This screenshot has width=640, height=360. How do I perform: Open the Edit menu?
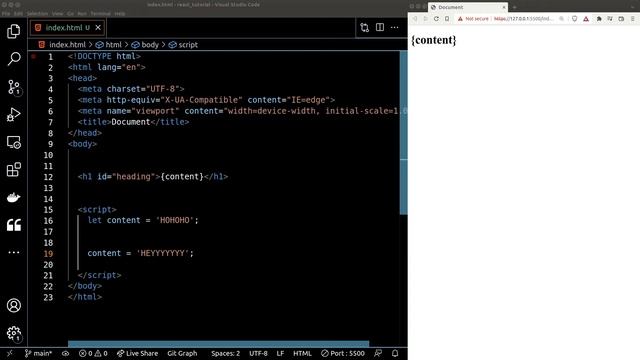point(18,13)
